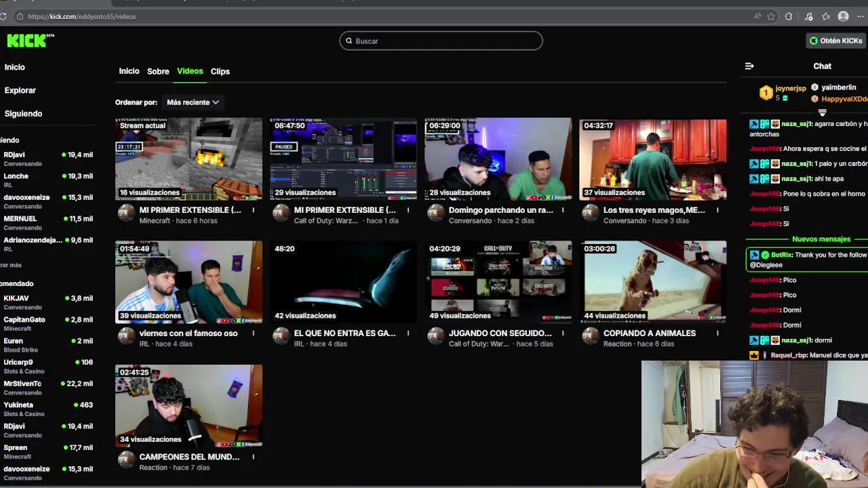Open Uricarp9 Slots & Casino channel
This screenshot has height=488, width=868.
(47, 366)
